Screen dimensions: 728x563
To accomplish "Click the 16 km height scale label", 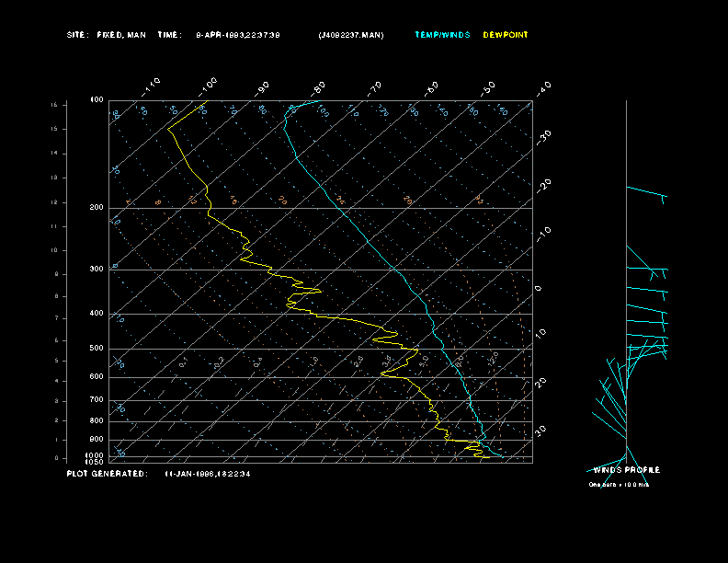I will click(54, 105).
